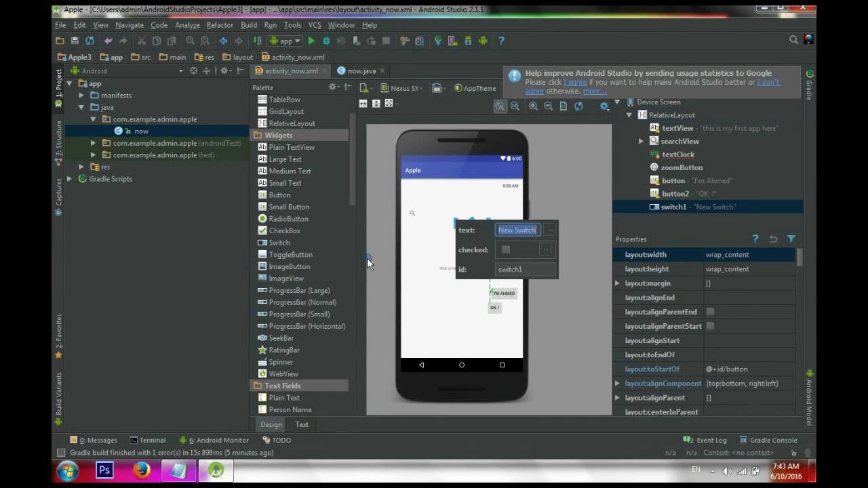Click the Debug app bug icon
The image size is (868, 488).
point(326,41)
